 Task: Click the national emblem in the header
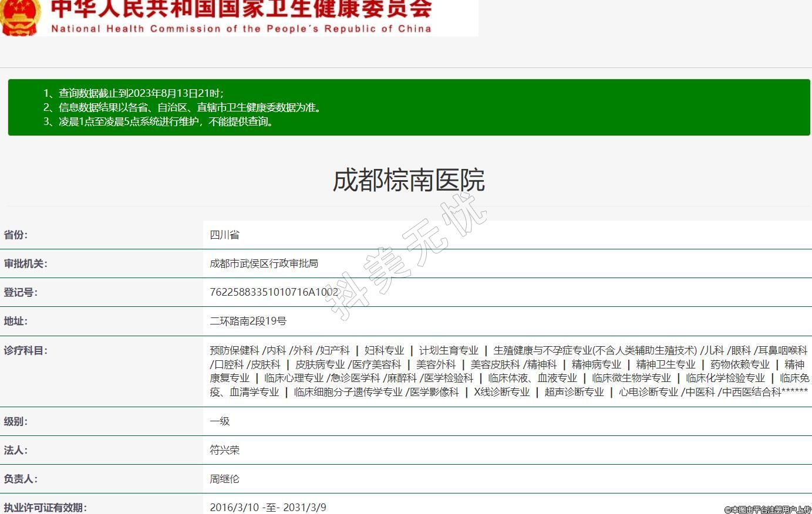click(21, 16)
